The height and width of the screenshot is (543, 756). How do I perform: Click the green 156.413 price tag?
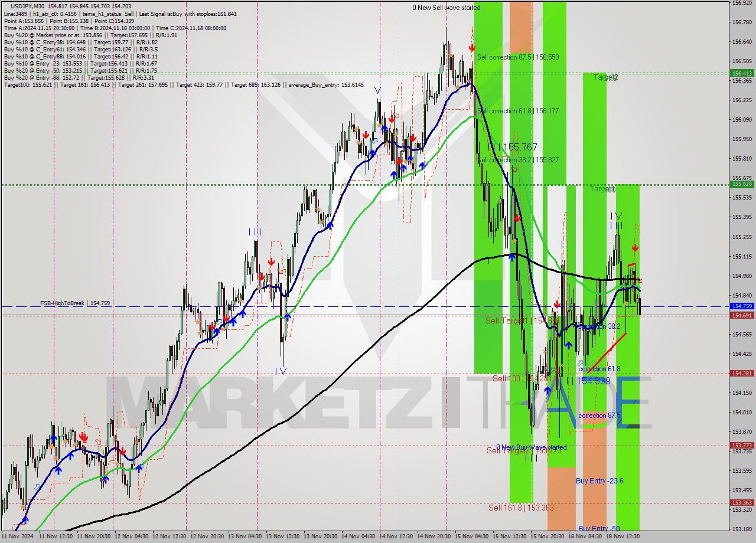pyautogui.click(x=742, y=73)
